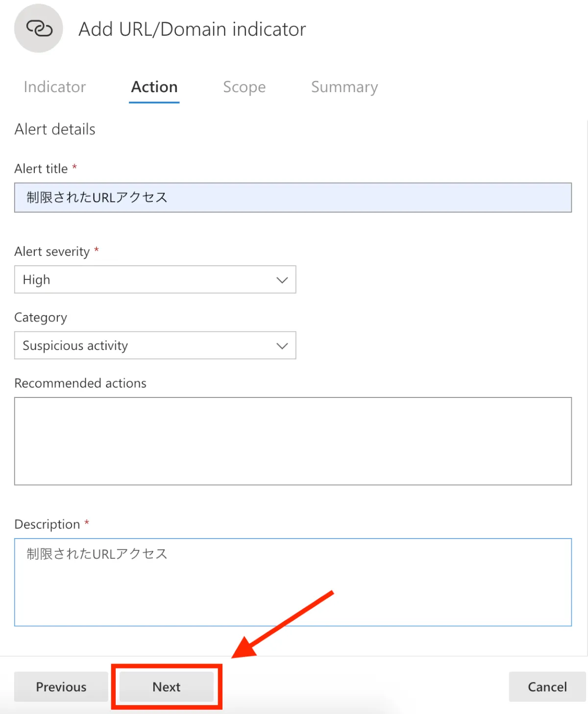The width and height of the screenshot is (588, 714).
Task: Focus the Alert title input field
Action: tap(293, 197)
